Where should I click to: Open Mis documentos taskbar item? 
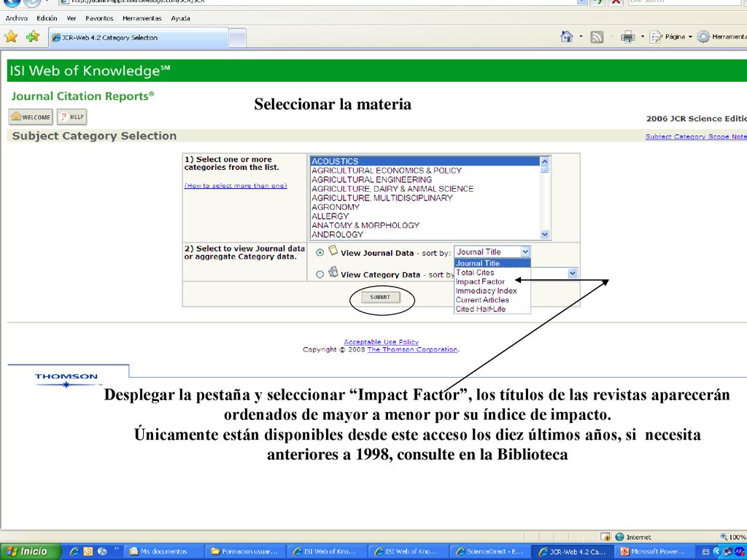[163, 551]
